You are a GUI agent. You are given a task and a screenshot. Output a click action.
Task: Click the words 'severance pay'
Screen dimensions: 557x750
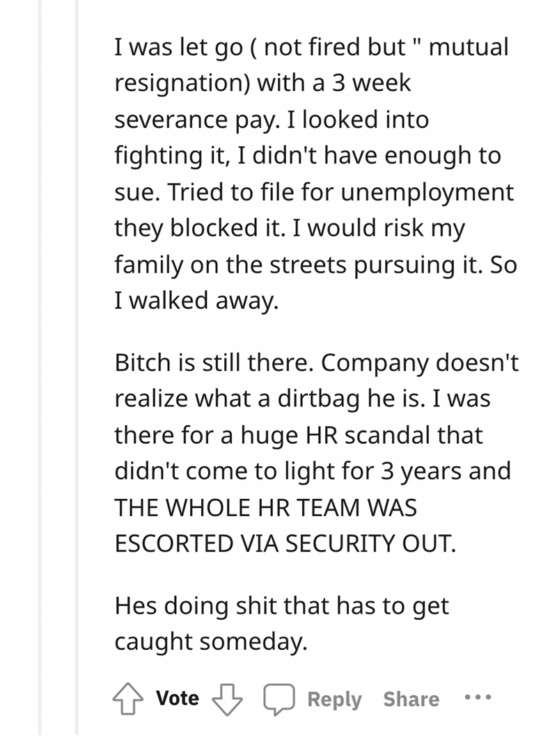[196, 121]
